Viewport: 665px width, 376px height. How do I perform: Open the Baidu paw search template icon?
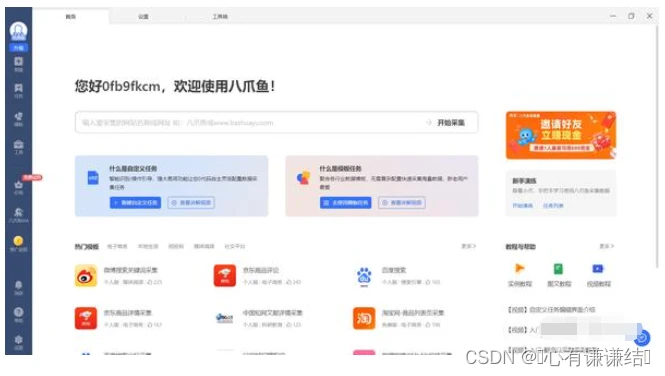[x=364, y=276]
